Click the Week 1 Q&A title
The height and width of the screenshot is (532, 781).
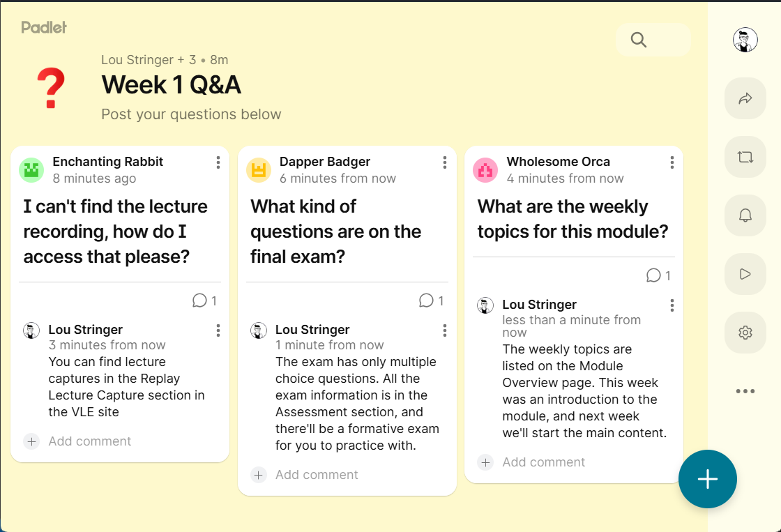point(172,85)
